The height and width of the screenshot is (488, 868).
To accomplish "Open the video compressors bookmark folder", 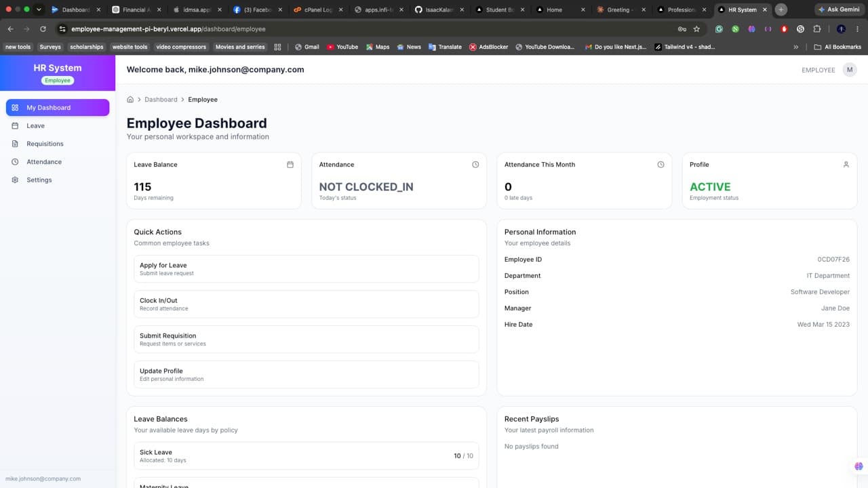I will pos(181,47).
